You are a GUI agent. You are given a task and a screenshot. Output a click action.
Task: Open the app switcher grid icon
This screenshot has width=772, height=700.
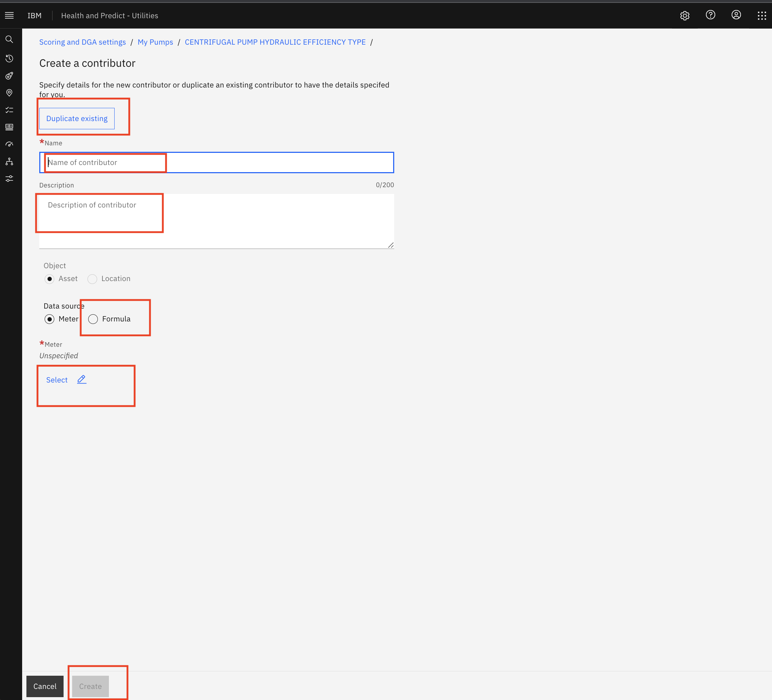[762, 15]
